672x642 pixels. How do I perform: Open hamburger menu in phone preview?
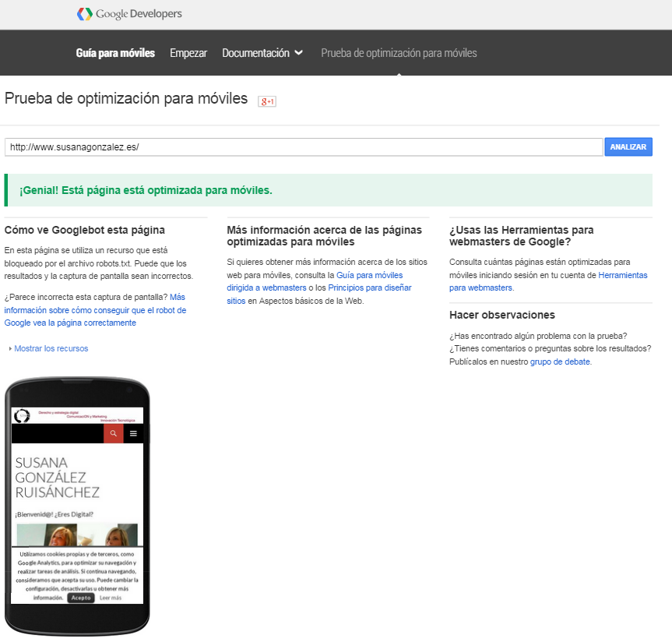(x=133, y=433)
